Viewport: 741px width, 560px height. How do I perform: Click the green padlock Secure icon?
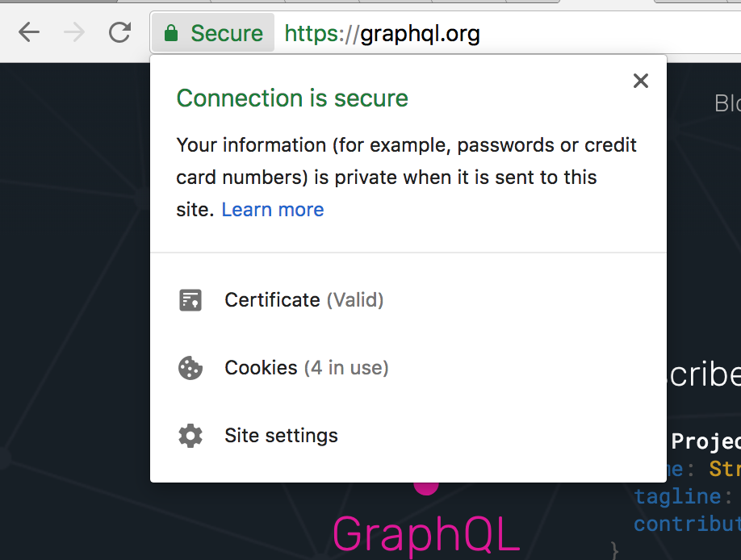pos(171,32)
